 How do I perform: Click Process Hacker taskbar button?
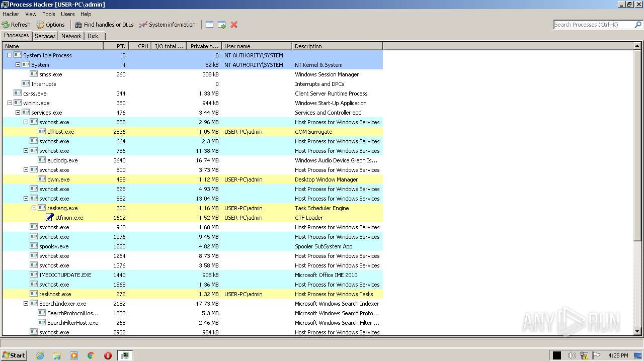[125, 355]
